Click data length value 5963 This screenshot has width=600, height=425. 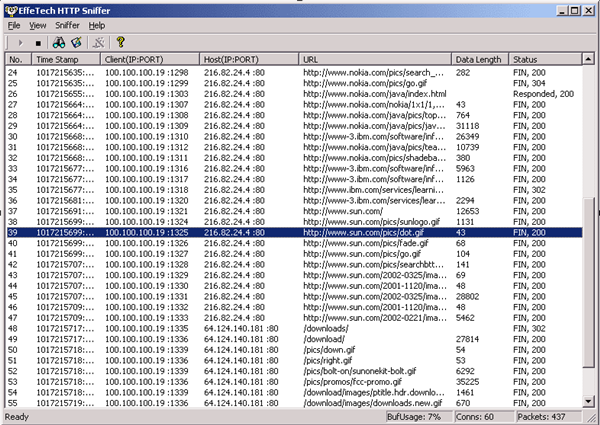coord(465,169)
